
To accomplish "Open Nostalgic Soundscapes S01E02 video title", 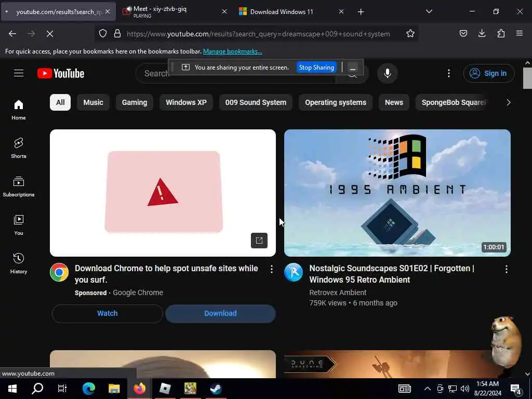I will click(x=392, y=274).
